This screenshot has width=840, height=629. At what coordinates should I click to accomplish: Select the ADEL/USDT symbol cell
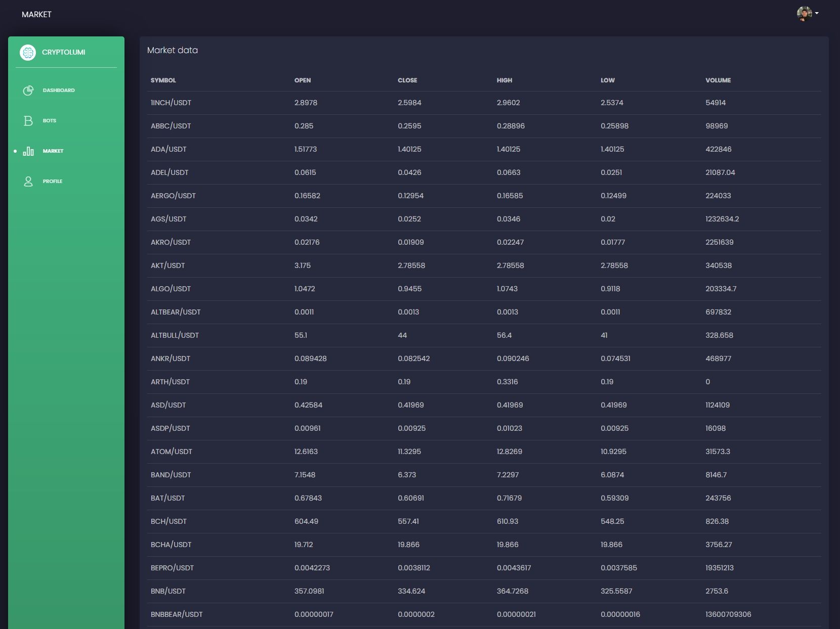pos(170,172)
